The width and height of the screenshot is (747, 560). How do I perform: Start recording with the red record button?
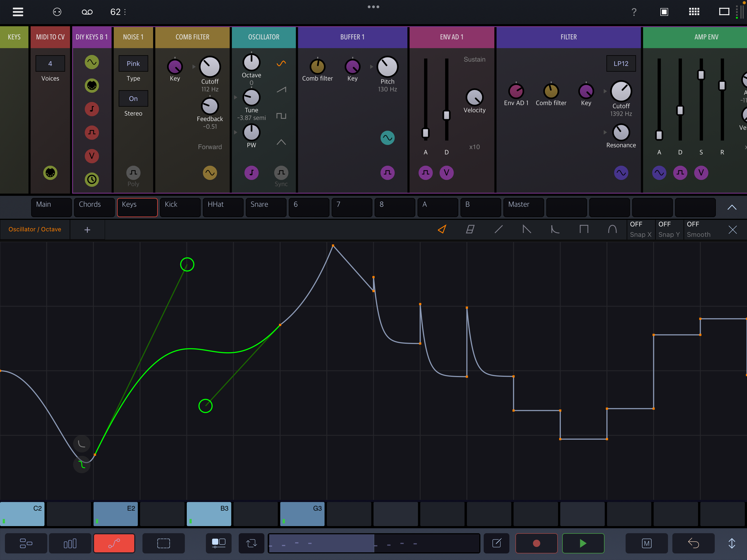536,543
